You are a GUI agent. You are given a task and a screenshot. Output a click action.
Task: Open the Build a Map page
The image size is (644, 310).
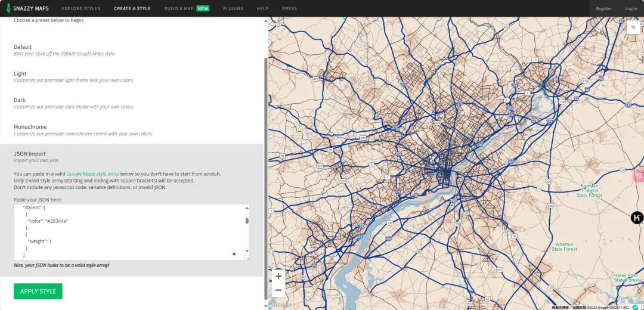(179, 8)
